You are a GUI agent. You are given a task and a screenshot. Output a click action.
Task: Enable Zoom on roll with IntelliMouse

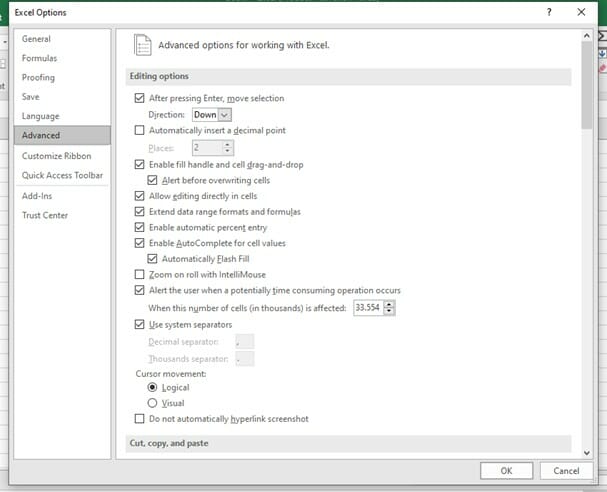click(x=139, y=274)
